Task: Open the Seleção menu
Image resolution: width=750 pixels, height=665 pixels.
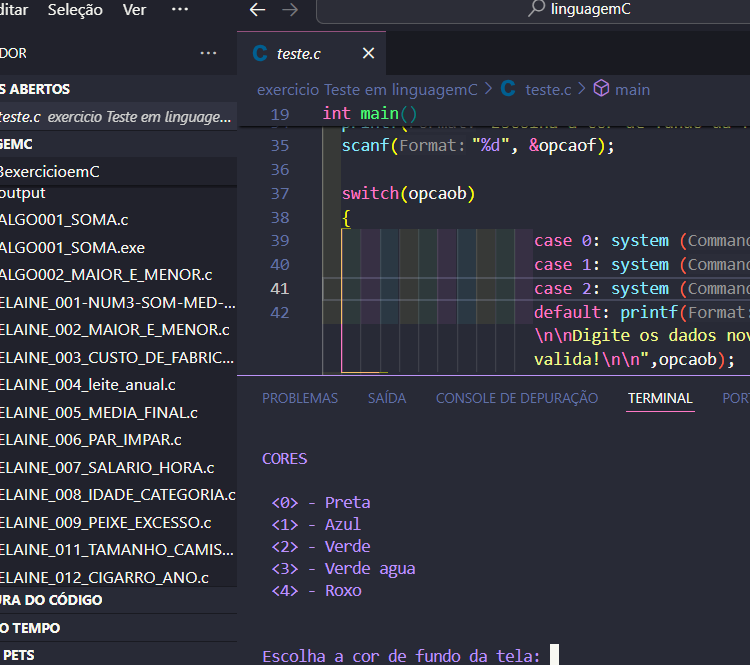Action: pos(75,10)
